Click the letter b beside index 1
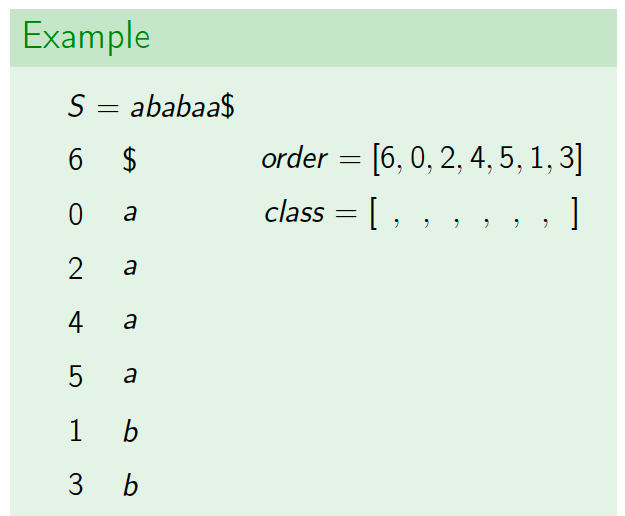This screenshot has height=516, width=625. coord(131,431)
